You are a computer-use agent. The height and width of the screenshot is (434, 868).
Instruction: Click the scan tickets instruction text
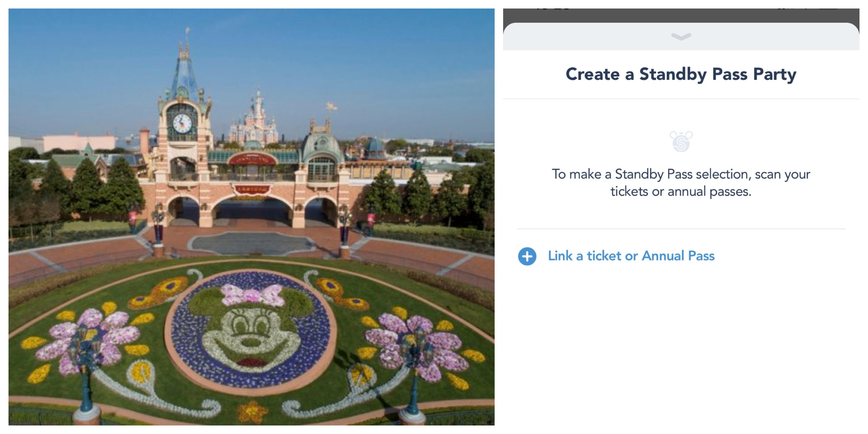(x=681, y=183)
